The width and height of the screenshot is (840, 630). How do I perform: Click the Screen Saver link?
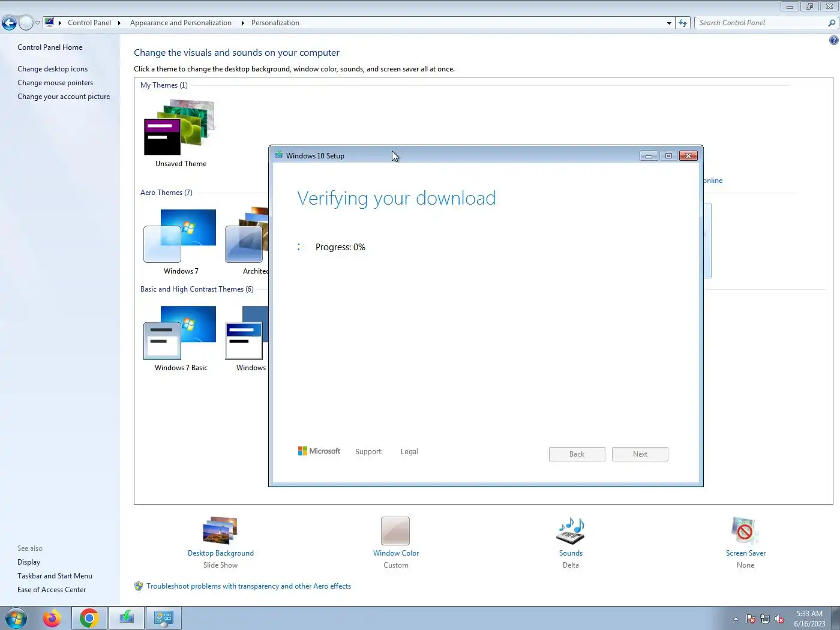tap(746, 553)
